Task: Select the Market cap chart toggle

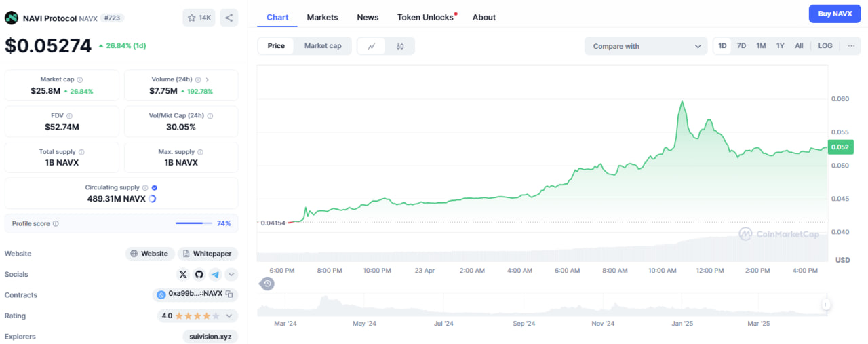Action: coord(323,46)
